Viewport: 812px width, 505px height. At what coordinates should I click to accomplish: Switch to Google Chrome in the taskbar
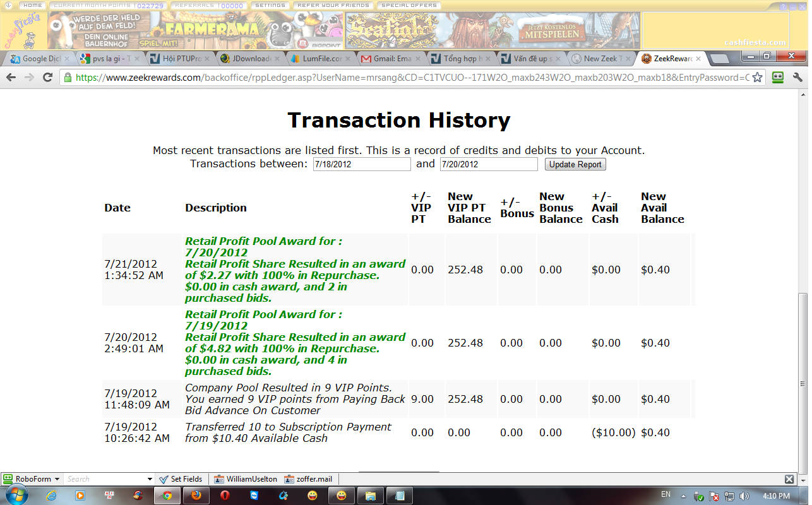[x=167, y=496]
